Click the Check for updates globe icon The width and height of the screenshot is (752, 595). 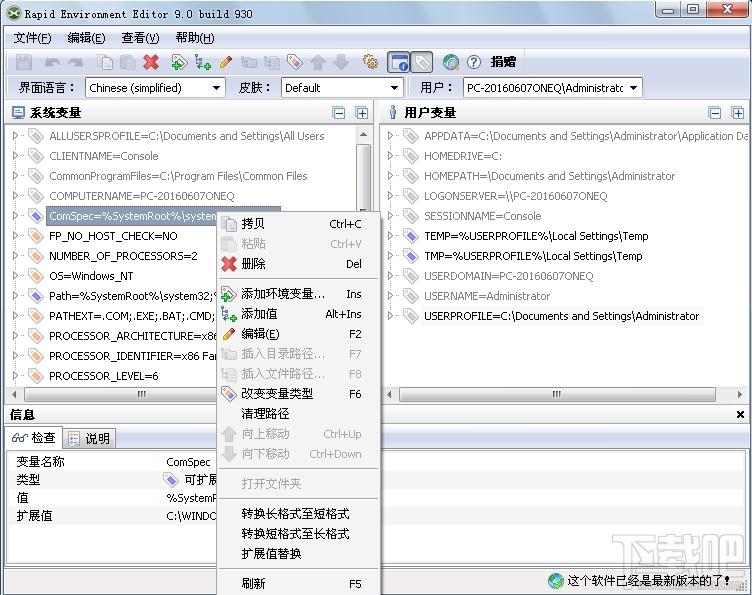pos(451,62)
